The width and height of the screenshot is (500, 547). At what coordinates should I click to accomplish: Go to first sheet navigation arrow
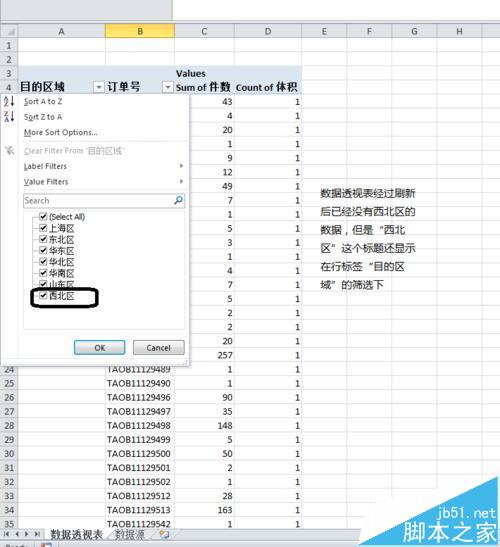pyautogui.click(x=6, y=534)
